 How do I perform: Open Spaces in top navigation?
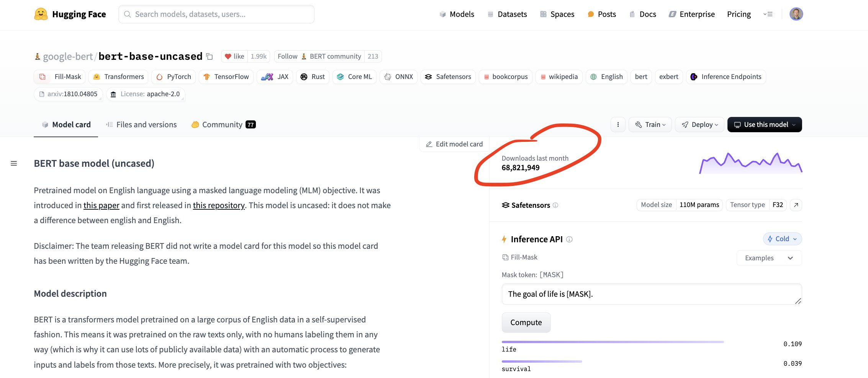tap(557, 14)
